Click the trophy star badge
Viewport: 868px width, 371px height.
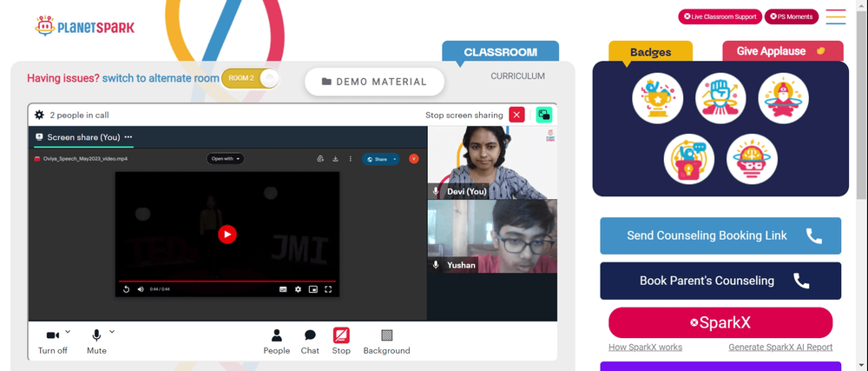[x=658, y=98]
